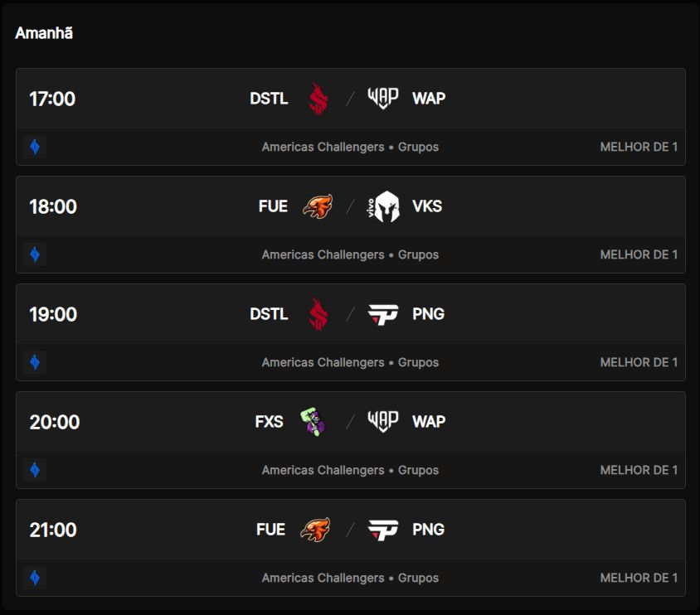Click MELHOR DE 1 label on 21:00 match
The height and width of the screenshot is (615, 700).
[639, 578]
